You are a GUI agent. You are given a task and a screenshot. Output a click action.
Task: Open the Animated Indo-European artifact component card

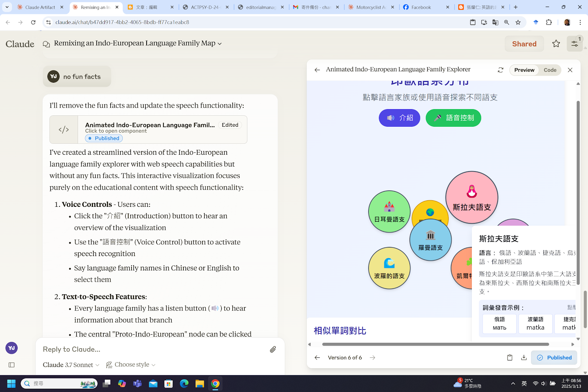click(148, 129)
